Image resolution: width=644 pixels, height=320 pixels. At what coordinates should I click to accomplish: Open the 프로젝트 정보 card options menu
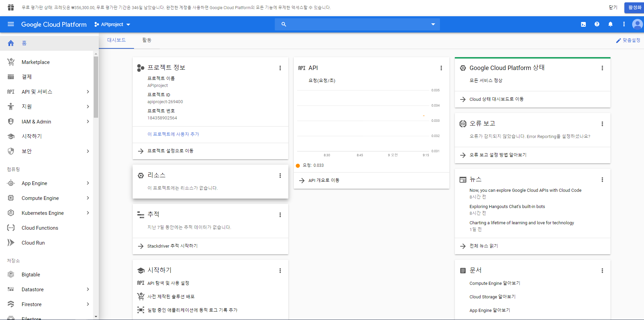[280, 68]
